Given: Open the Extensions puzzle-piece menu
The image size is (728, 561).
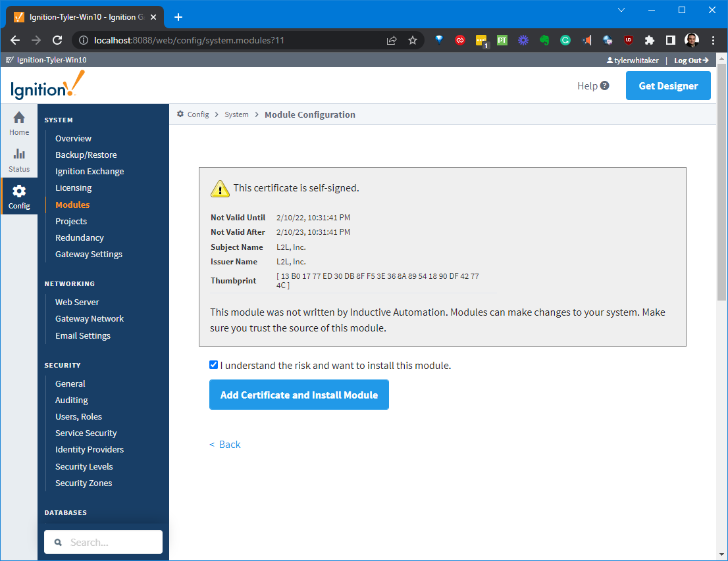Looking at the screenshot, I should (650, 40).
